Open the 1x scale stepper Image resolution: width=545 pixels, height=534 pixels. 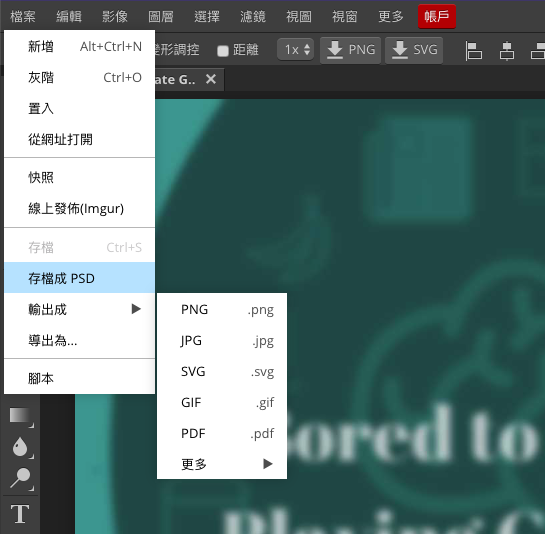pos(295,49)
